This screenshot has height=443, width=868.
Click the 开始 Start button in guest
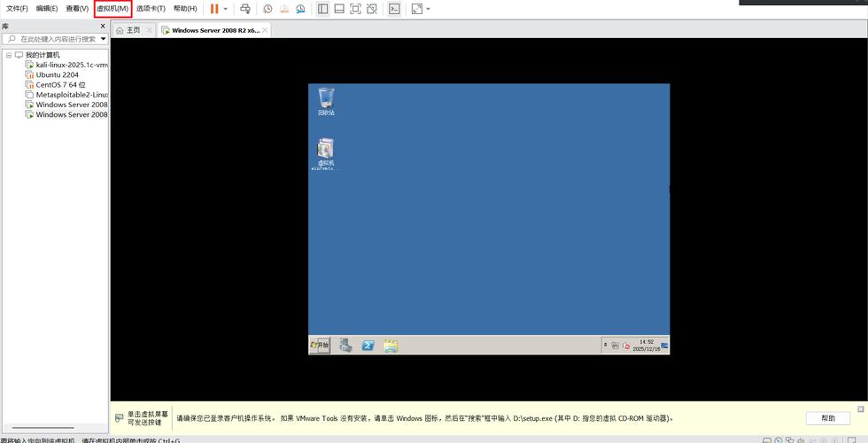(x=319, y=346)
